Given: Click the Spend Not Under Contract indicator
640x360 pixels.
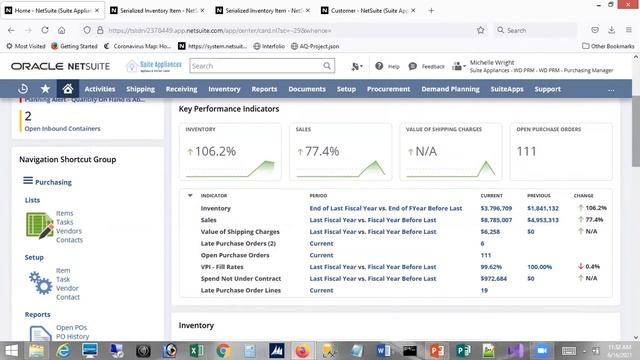Looking at the screenshot, I should (x=241, y=278).
